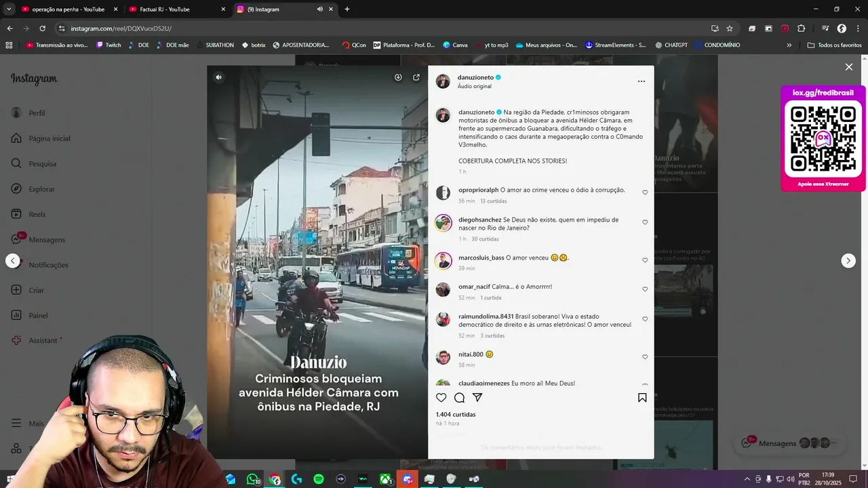Open oproprioralph's profile from comment
Viewport: 868px width, 488px height.
click(x=478, y=190)
